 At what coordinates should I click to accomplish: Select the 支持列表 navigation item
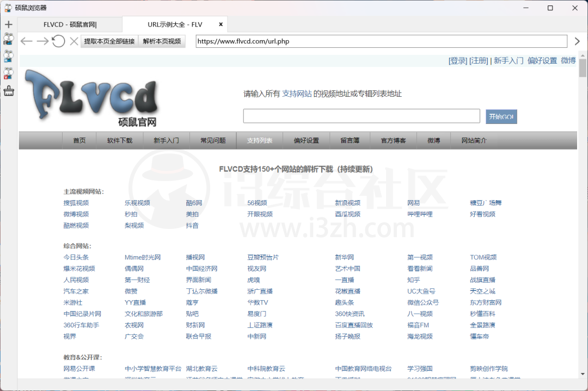pos(260,140)
